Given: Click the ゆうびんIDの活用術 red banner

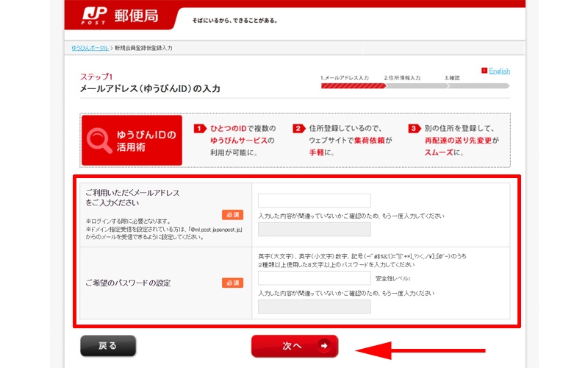Looking at the screenshot, I should point(132,141).
